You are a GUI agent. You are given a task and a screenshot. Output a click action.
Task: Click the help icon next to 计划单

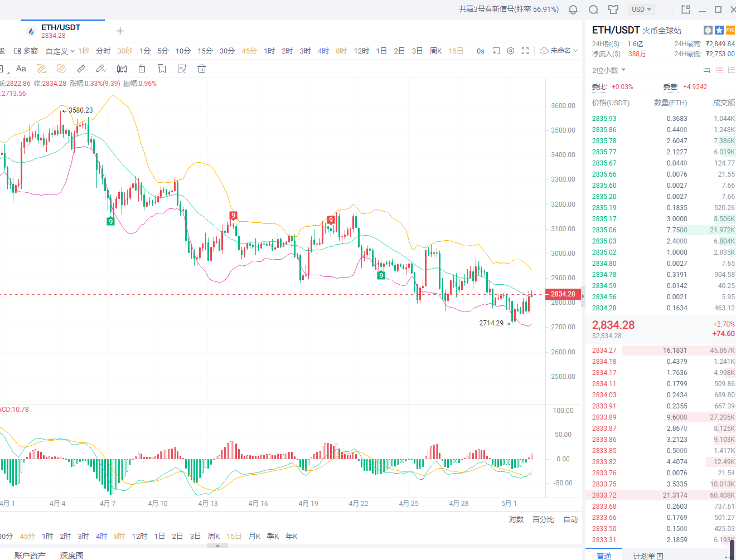click(660, 556)
